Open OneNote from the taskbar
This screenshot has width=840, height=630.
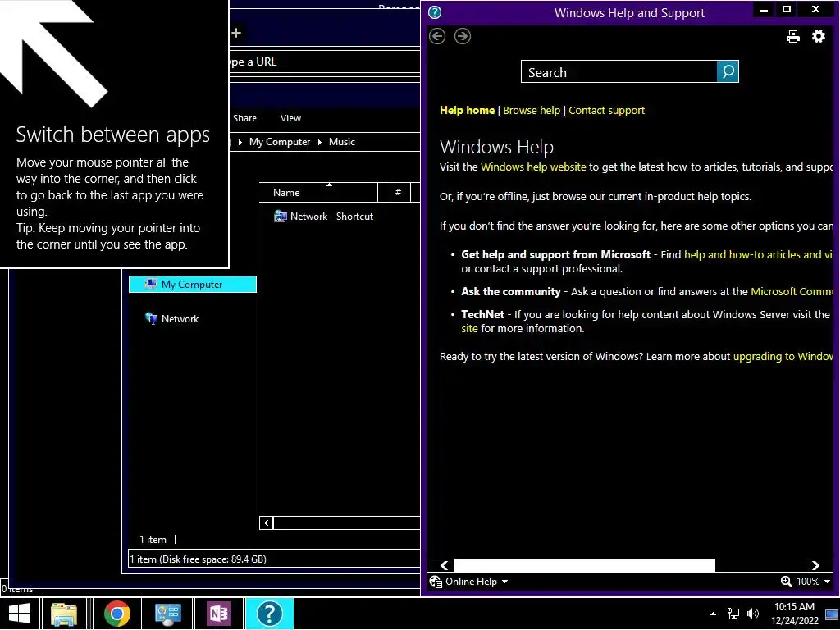pyautogui.click(x=218, y=614)
